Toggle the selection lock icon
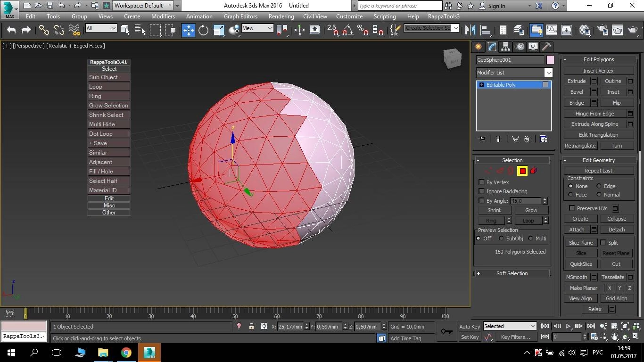 coord(251,326)
